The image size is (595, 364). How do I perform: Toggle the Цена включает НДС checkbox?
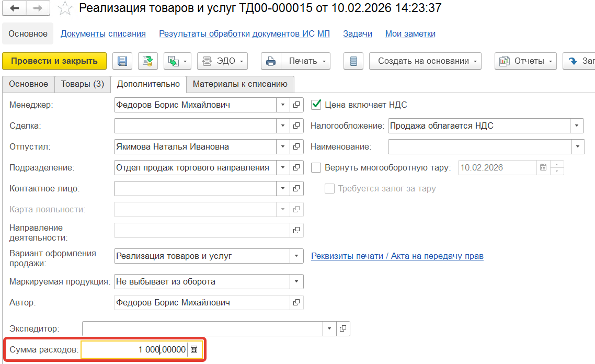click(316, 105)
